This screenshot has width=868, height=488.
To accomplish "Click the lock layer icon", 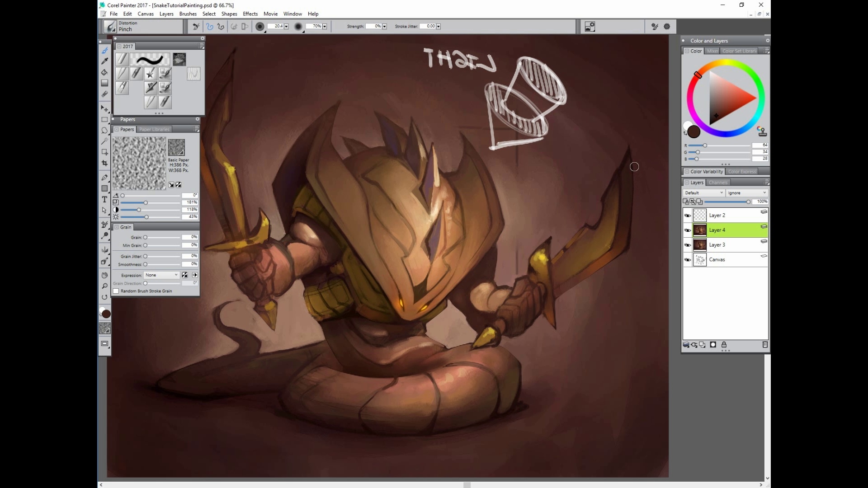I will (x=724, y=345).
